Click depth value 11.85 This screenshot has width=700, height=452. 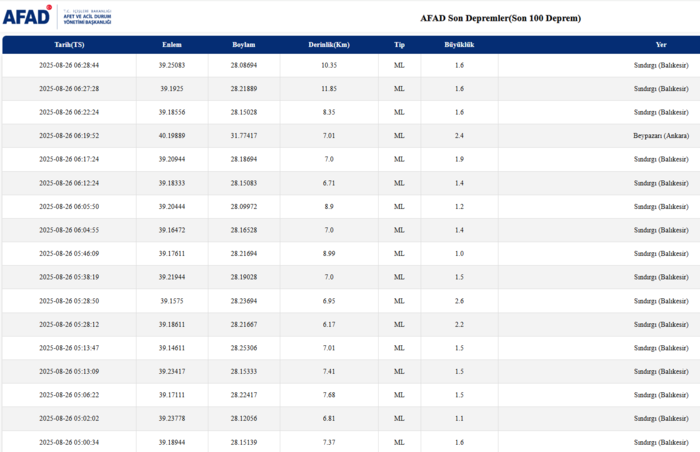329,89
